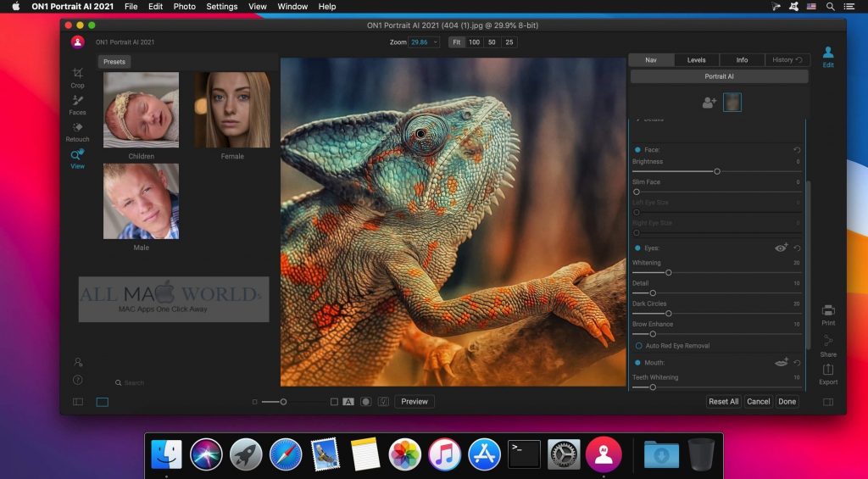The width and height of the screenshot is (868, 479).
Task: Toggle the Eyes section on/off
Action: [x=637, y=248]
